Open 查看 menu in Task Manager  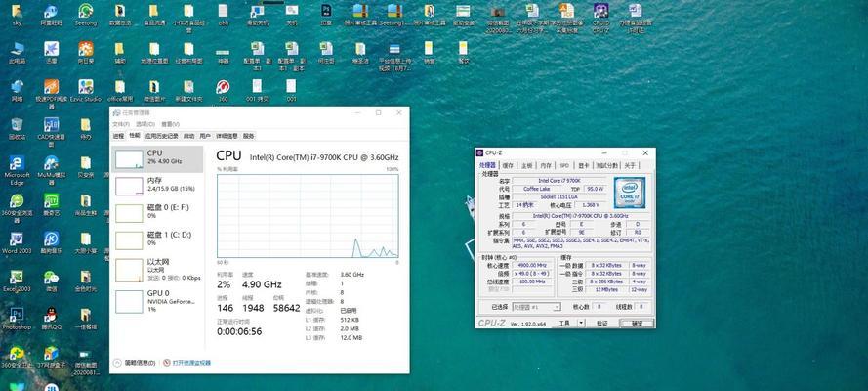click(x=170, y=124)
